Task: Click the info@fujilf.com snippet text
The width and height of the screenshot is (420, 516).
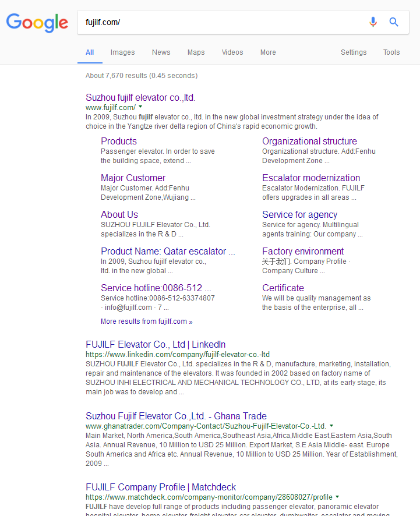Action: [128, 308]
